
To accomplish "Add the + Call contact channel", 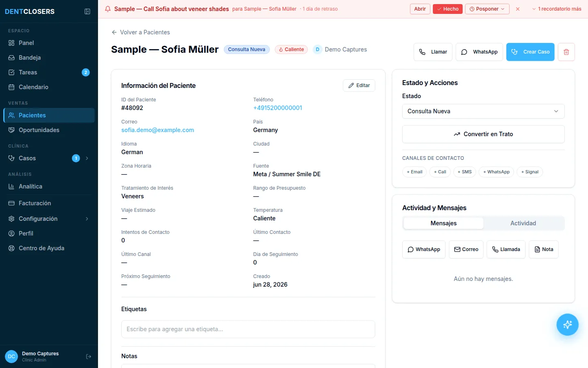I will (440, 172).
